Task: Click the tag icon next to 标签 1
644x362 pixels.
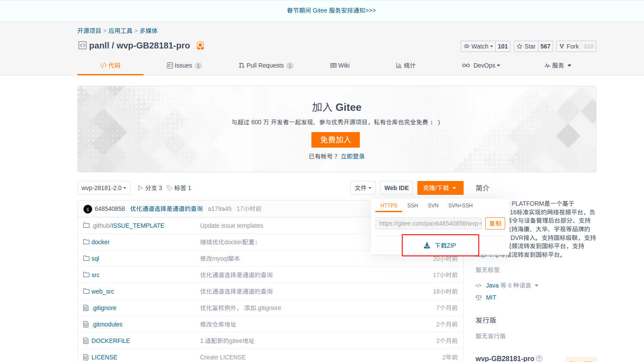Action: pos(170,188)
